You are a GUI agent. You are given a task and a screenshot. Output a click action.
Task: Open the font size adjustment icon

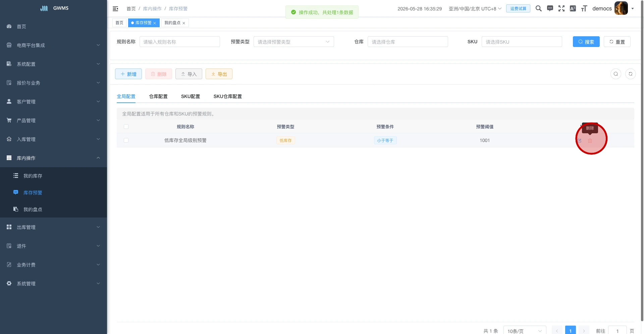[x=584, y=8]
